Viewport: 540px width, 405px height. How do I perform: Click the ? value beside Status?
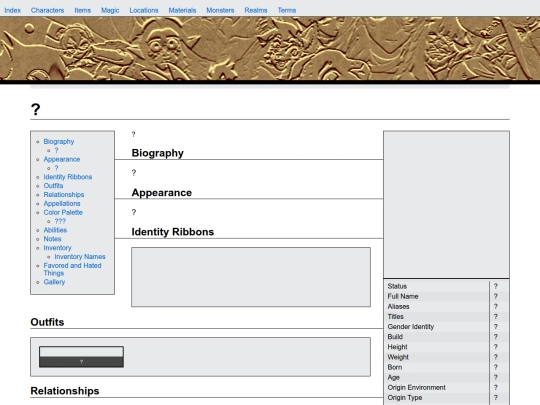496,286
